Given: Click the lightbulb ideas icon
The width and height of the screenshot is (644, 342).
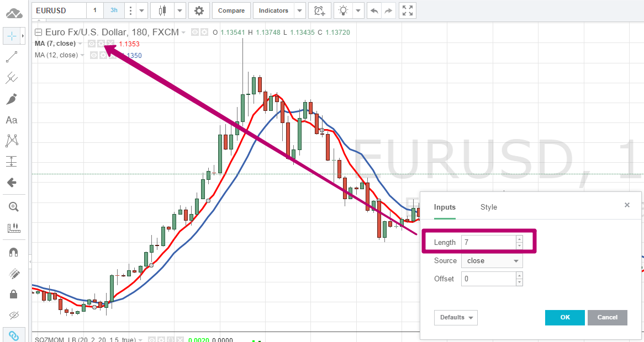Looking at the screenshot, I should 344,10.
